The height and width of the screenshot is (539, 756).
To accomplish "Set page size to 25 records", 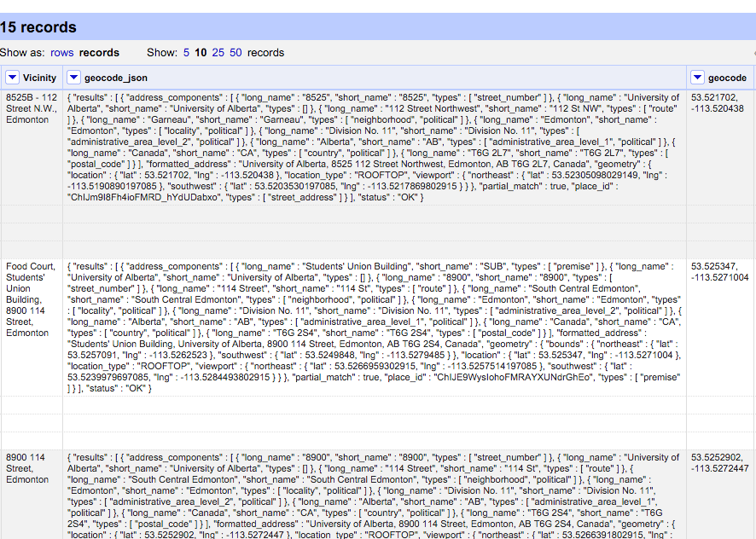I will (218, 52).
